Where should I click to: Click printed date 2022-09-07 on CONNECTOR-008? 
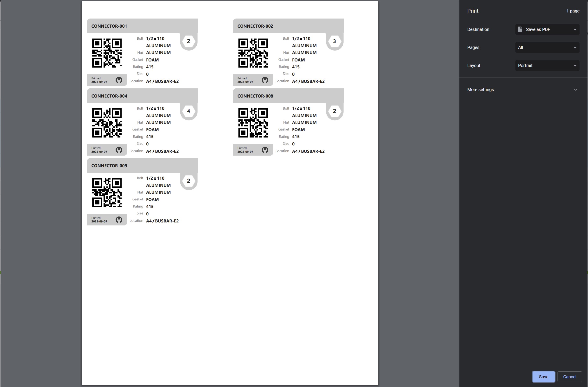click(245, 151)
